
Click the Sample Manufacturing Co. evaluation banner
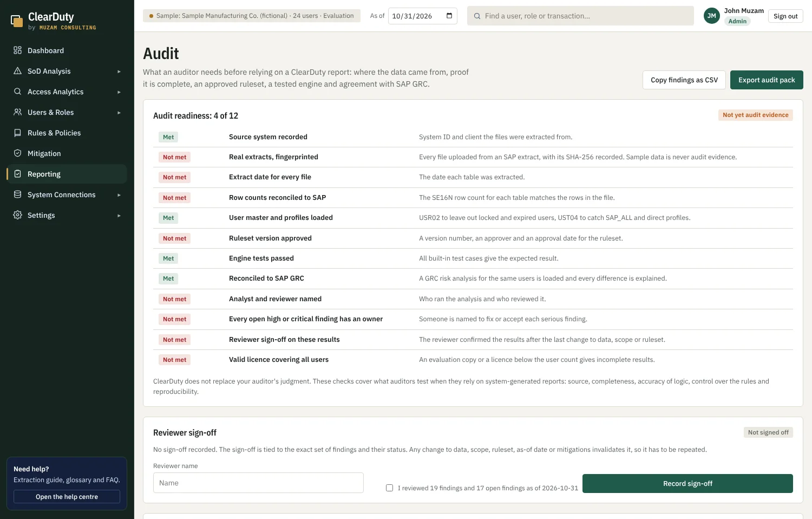(251, 16)
